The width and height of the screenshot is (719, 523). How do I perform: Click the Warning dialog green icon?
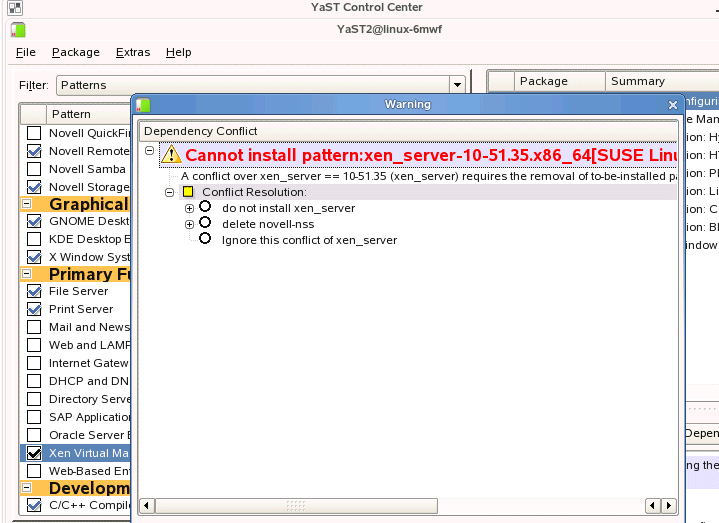pos(143,105)
